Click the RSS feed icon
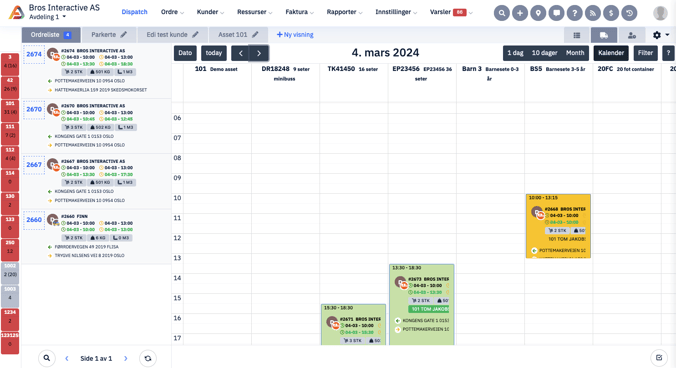The height and width of the screenshot is (368, 676). [593, 13]
